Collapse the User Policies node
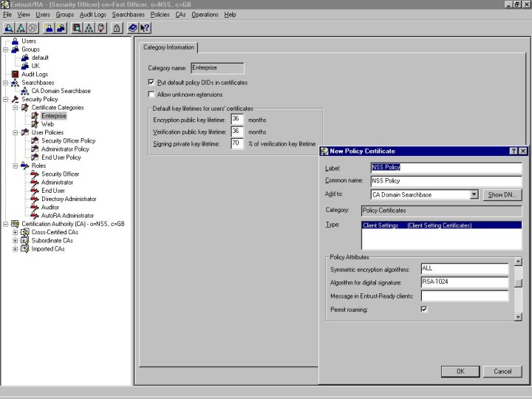The image size is (532, 399). [x=16, y=133]
